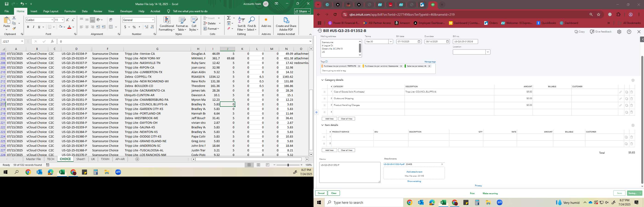Screen dimensions: 644x207
Task: Open the General number format dropdown
Action: 153,20
